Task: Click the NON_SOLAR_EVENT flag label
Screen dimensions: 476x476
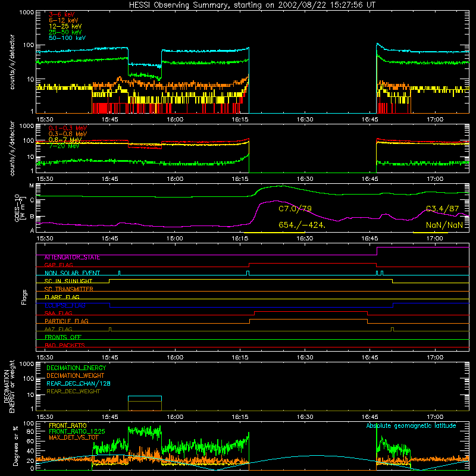Action: 72,273
